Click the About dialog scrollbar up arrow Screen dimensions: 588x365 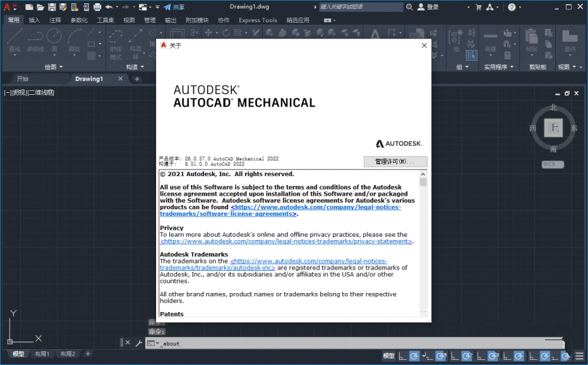tap(423, 174)
